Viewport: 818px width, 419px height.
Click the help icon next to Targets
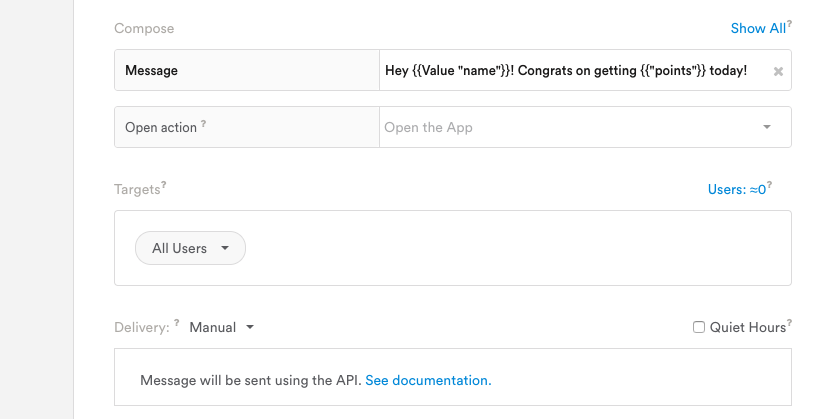(x=164, y=185)
